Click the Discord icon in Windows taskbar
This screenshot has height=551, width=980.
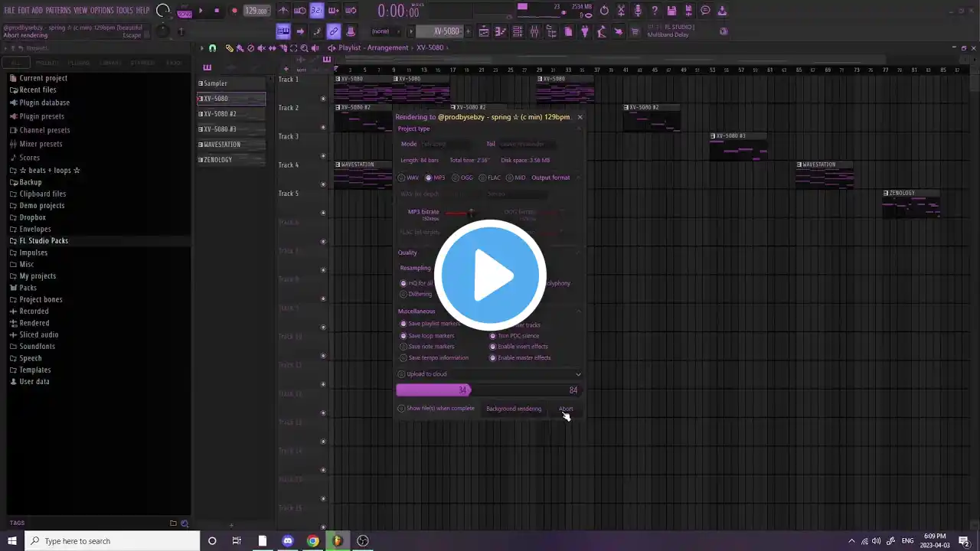pos(288,541)
